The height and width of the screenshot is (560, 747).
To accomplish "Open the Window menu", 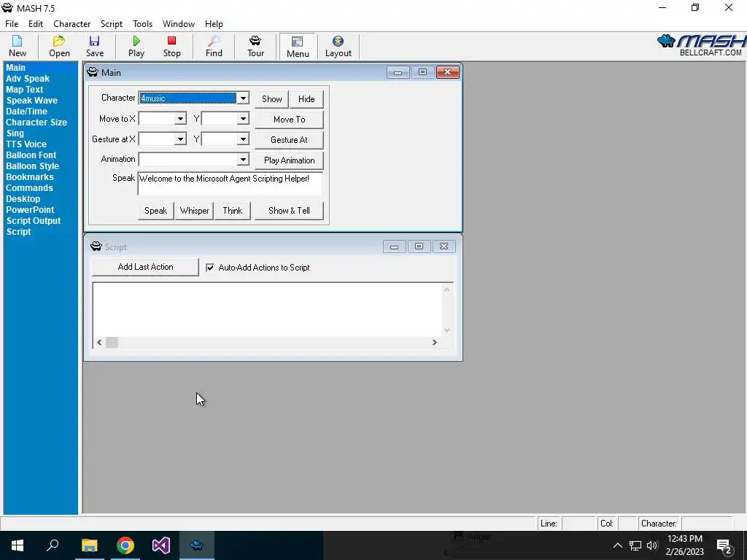I will click(x=179, y=24).
